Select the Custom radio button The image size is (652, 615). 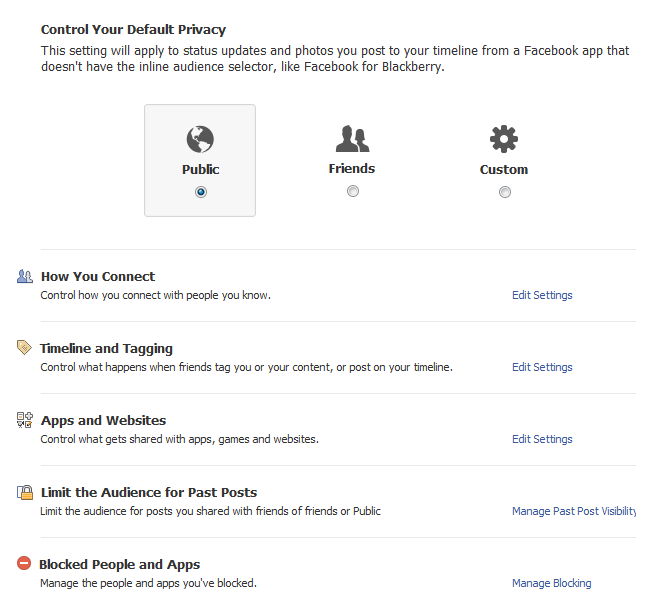pos(505,192)
